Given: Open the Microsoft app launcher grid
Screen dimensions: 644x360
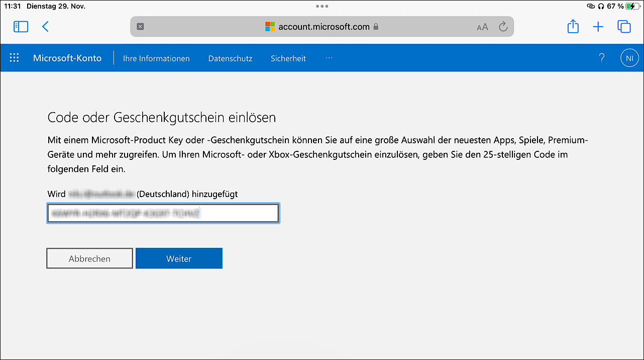Looking at the screenshot, I should point(14,57).
